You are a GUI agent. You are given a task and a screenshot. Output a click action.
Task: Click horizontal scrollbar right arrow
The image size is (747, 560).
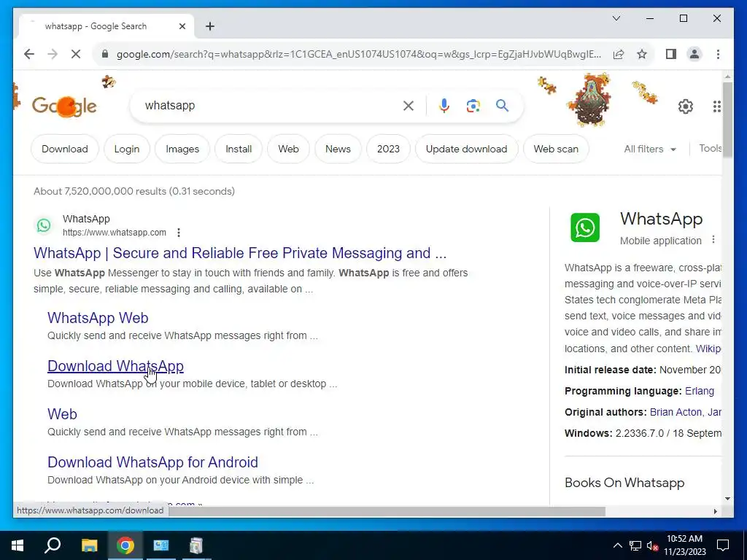715,511
